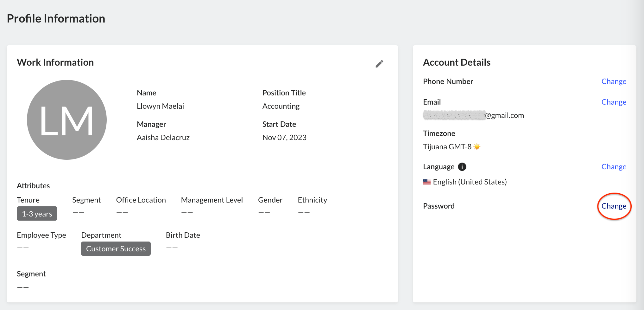
Task: Click the Timezone label
Action: pos(439,133)
